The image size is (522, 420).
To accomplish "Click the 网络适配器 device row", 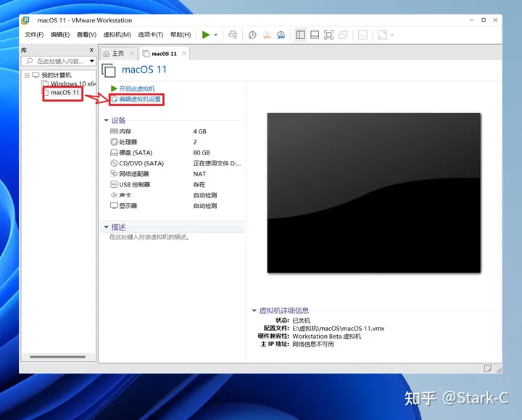I will click(x=175, y=174).
